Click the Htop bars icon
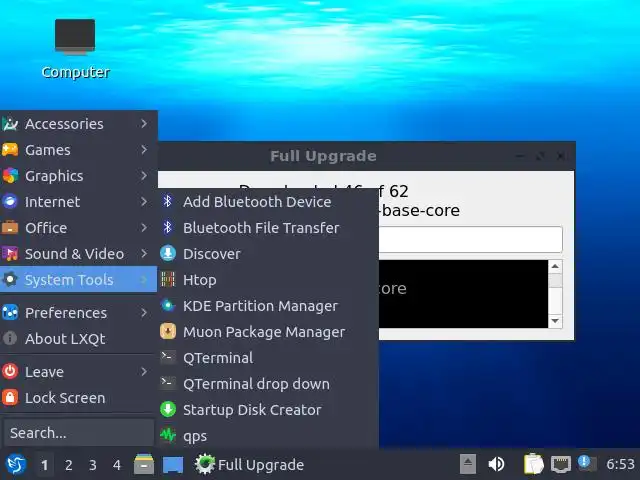Screen dimensions: 640x480 168,280
